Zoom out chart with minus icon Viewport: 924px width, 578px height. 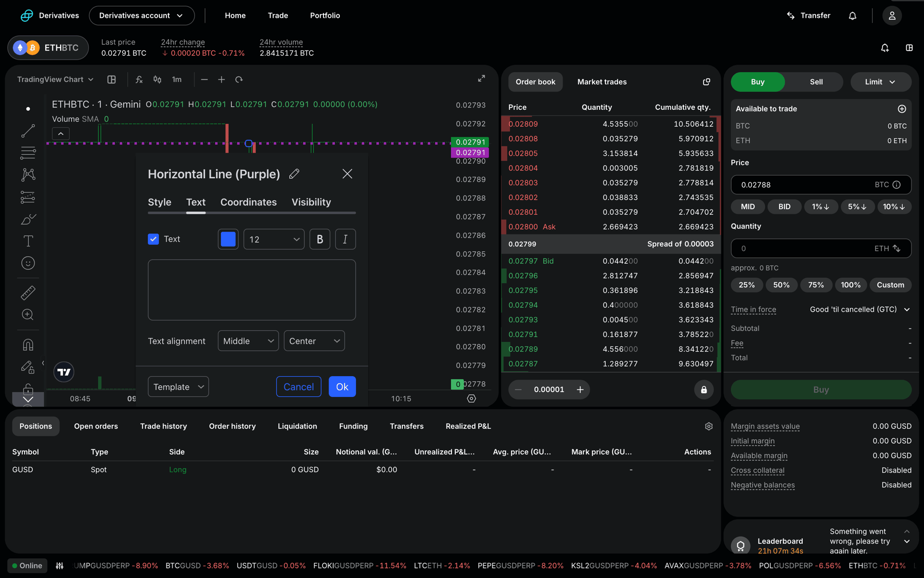205,79
